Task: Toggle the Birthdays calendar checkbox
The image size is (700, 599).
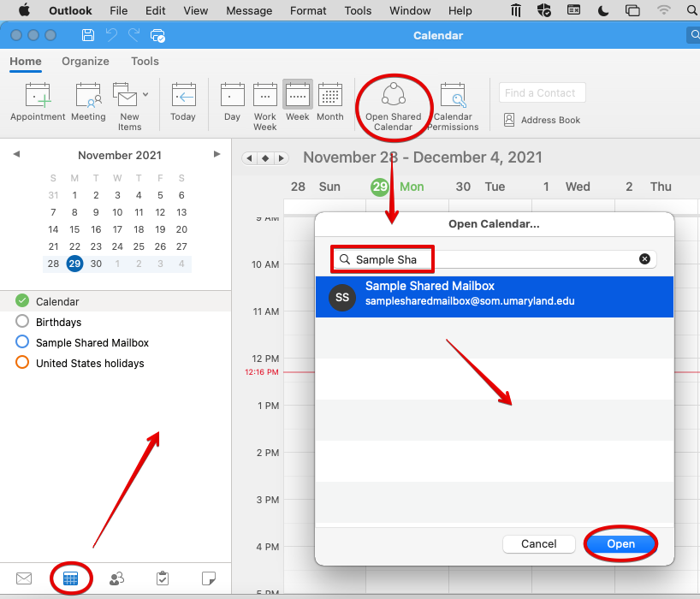Action: 23,322
